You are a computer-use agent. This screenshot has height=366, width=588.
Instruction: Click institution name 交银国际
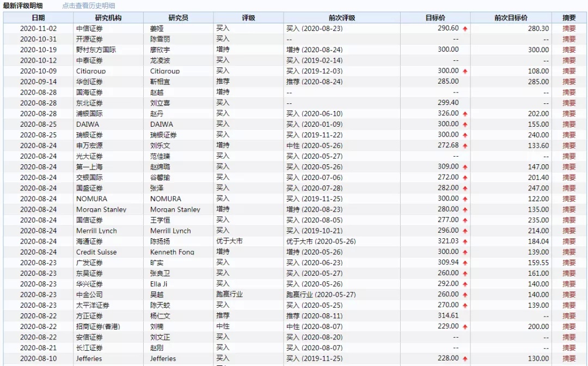coord(89,178)
